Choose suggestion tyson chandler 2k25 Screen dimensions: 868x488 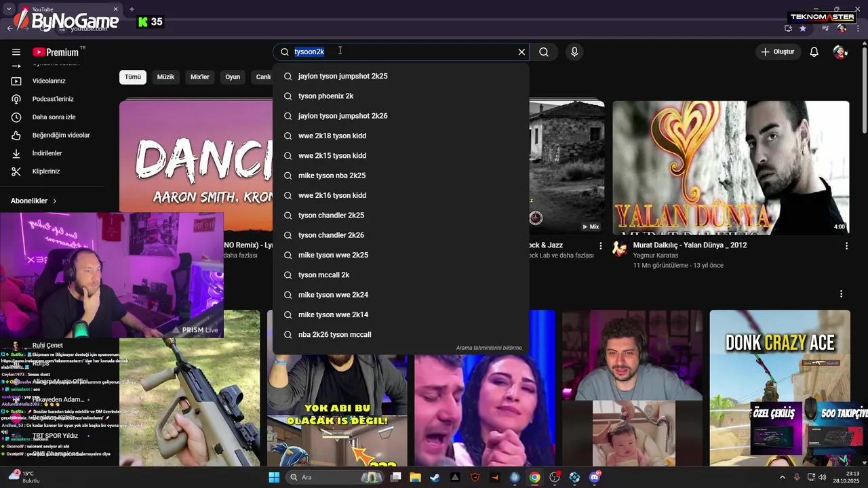click(401, 216)
